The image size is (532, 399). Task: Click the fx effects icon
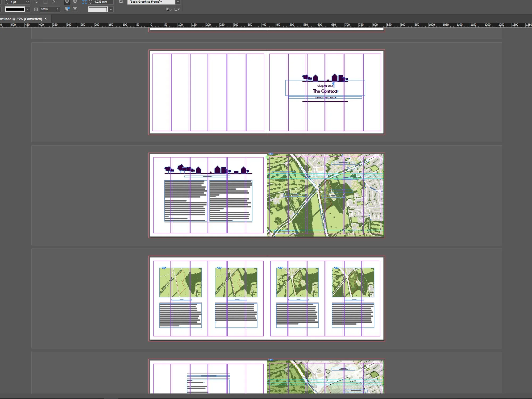(54, 2)
